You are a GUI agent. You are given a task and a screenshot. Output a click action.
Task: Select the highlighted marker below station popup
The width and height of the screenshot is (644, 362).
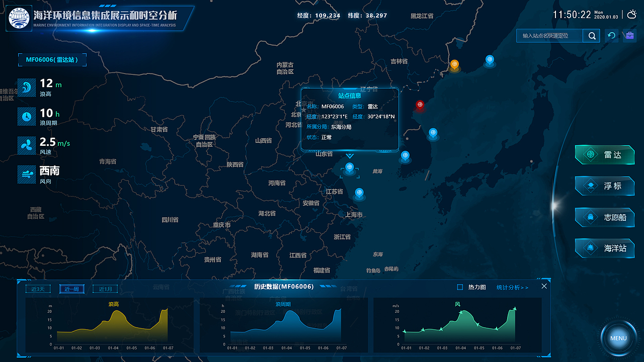pyautogui.click(x=350, y=168)
